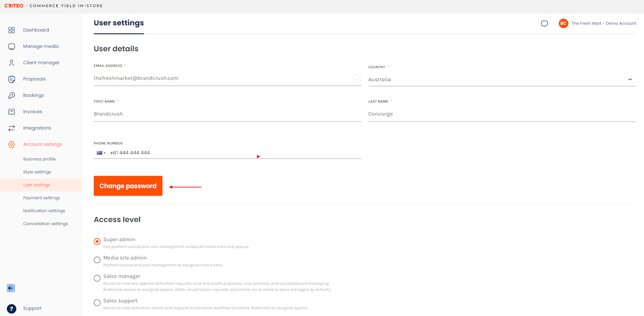Click the Proposals calendar icon
The image size is (644, 316).
coord(12,79)
